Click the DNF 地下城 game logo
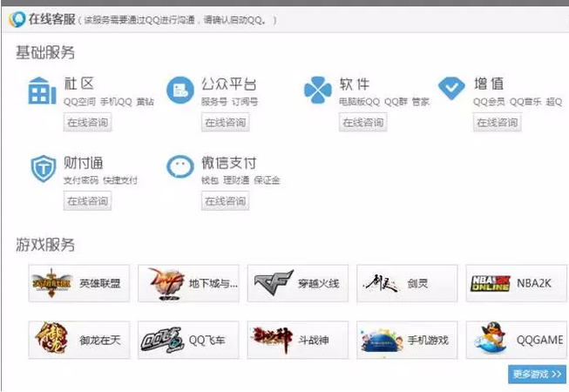The height and width of the screenshot is (392, 569). pos(166,283)
